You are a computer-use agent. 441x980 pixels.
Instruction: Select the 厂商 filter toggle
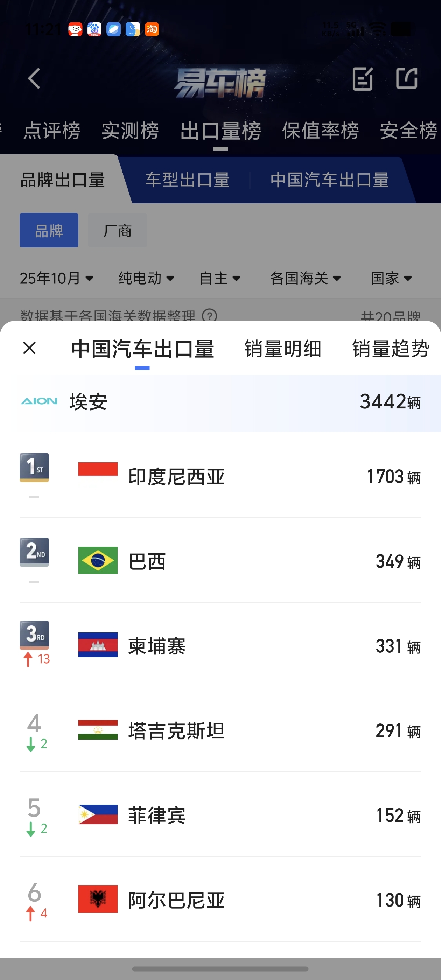(118, 230)
